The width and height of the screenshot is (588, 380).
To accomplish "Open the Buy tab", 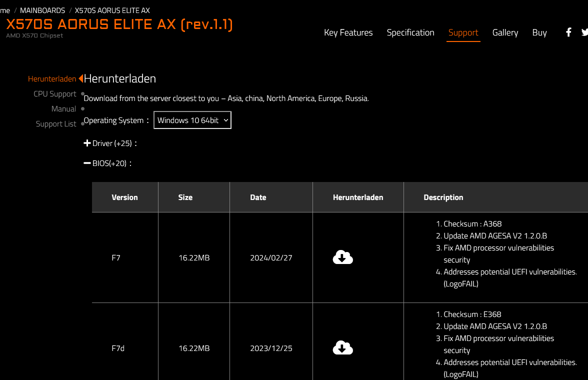I will [x=539, y=32].
